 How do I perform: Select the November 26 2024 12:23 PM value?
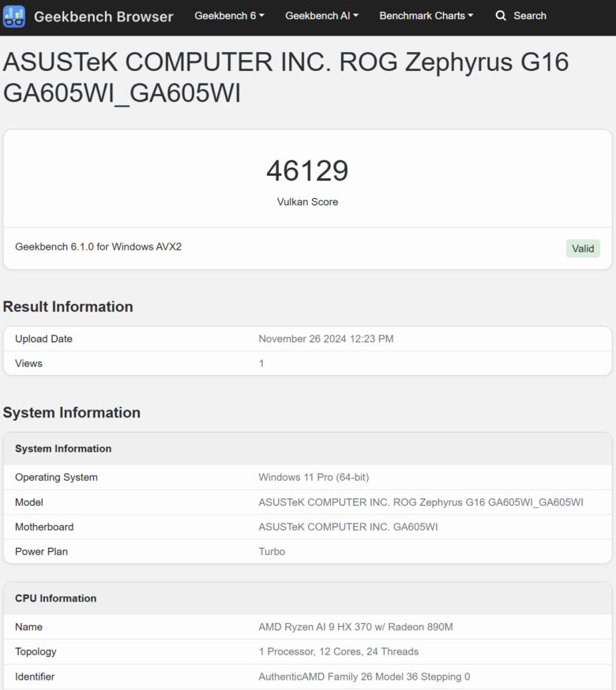[326, 339]
